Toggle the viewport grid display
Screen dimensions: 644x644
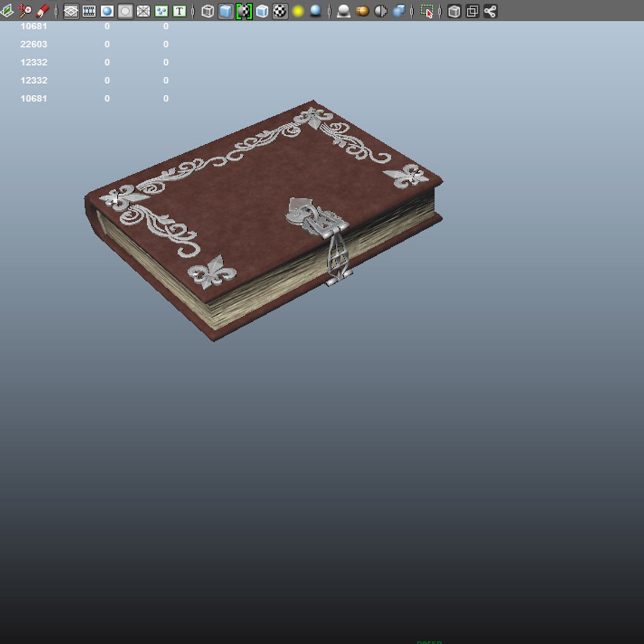(71, 11)
